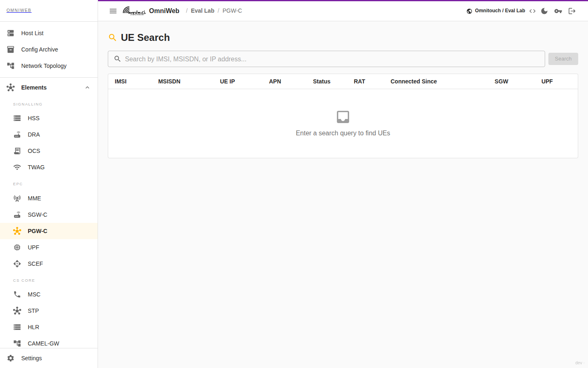Click the Status column header
The width and height of the screenshot is (588, 368).
coord(321,81)
